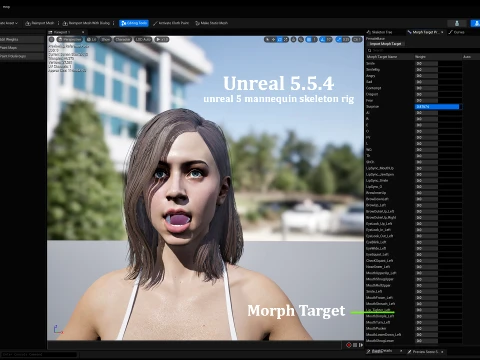Open the playback speed x1.0 dropdown
This screenshot has width=480, height=360.
pyautogui.click(x=162, y=39)
